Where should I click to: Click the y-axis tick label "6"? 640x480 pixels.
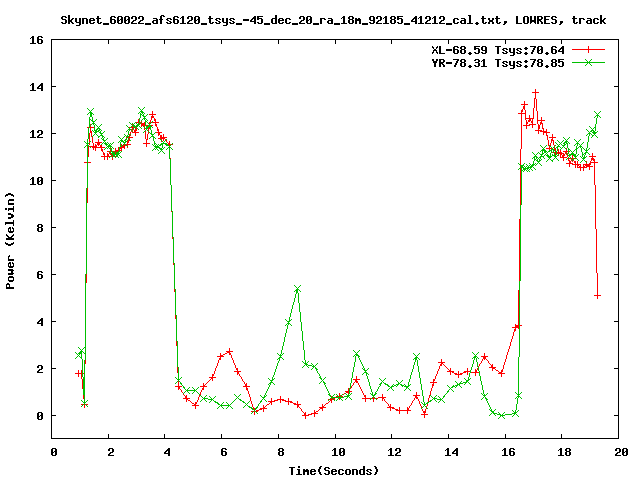pyautogui.click(x=40, y=275)
